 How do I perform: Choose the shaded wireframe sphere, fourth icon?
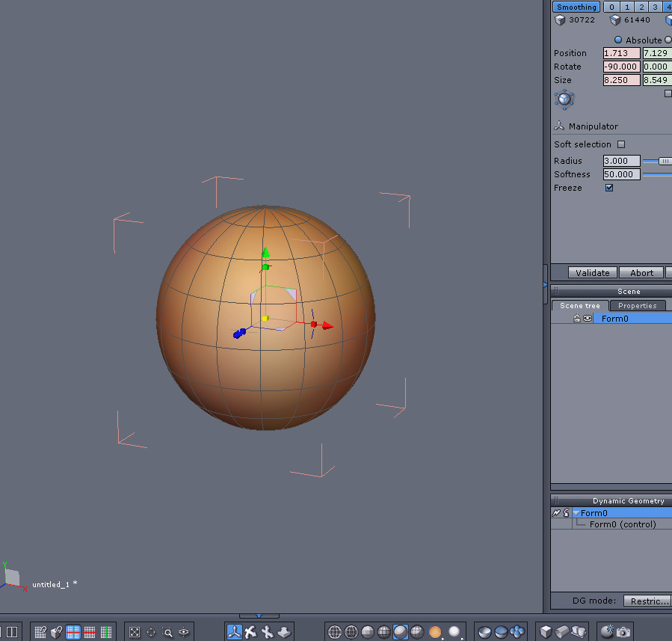coord(383,631)
